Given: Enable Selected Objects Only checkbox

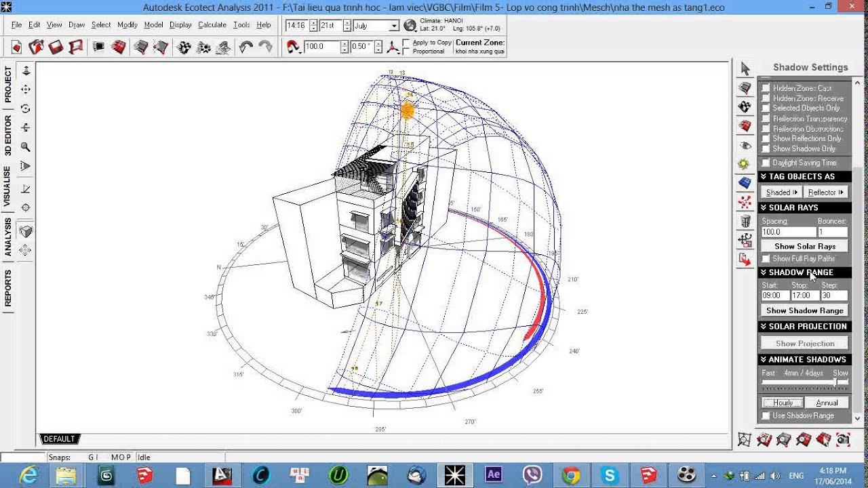Looking at the screenshot, I should coord(766,108).
